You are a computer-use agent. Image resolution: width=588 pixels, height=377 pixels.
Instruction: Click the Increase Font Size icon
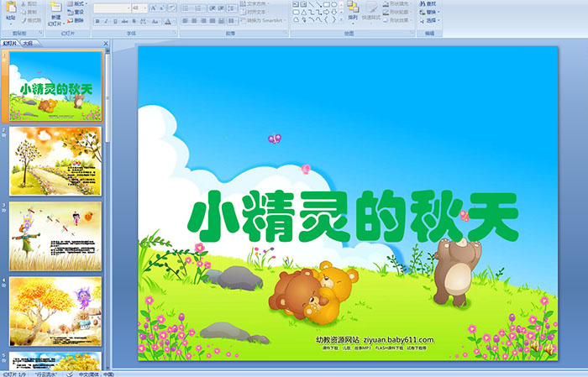point(151,8)
